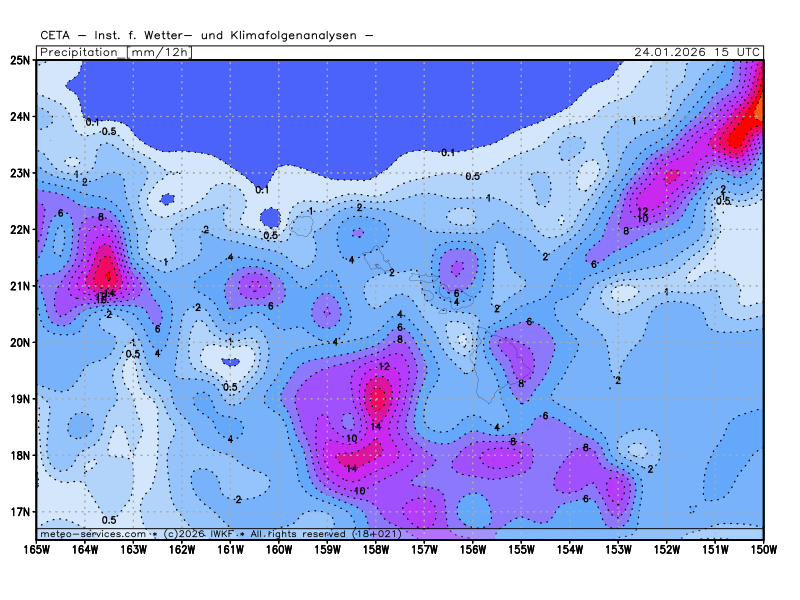Click the meteo-services.com footer text
The image size is (800, 600).
[x=92, y=534]
